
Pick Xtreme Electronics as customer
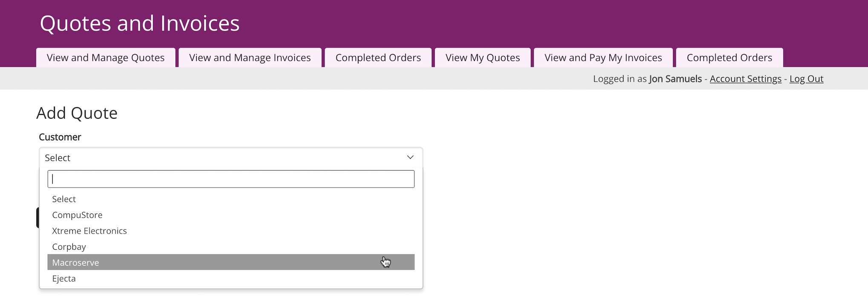click(231, 231)
